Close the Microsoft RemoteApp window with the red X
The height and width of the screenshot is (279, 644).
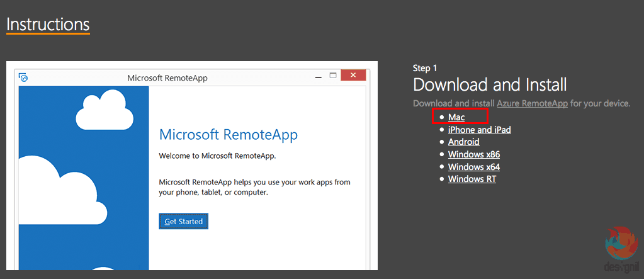point(353,76)
